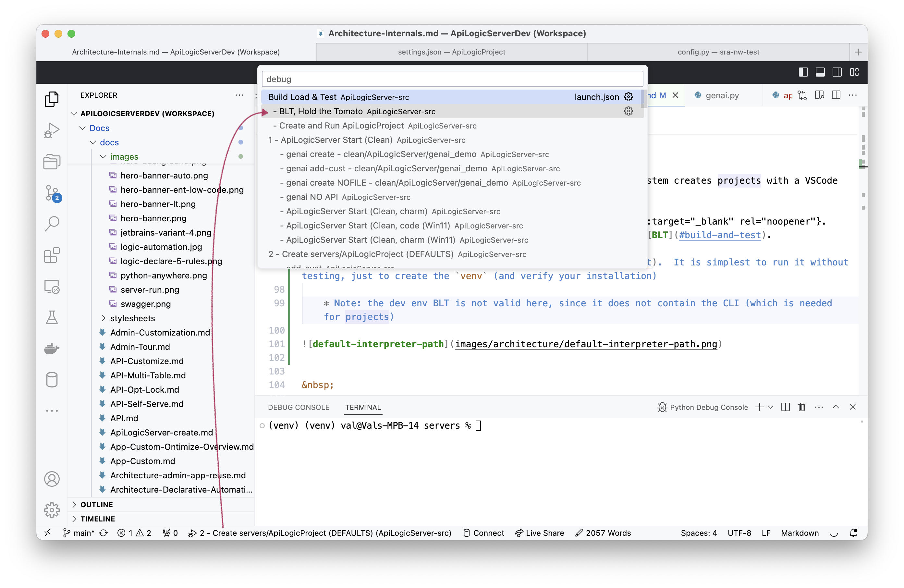The height and width of the screenshot is (588, 904).
Task: Show additional activity bar views ellipsis
Action: [x=52, y=410]
